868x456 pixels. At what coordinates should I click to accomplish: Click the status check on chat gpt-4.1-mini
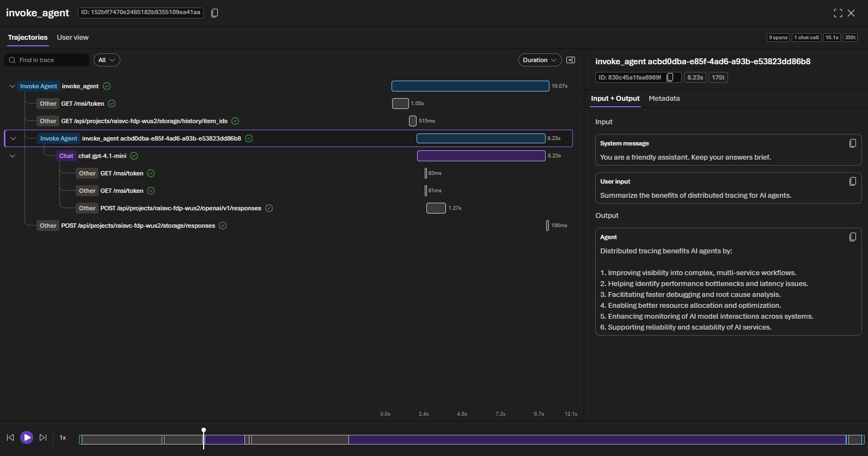click(134, 156)
